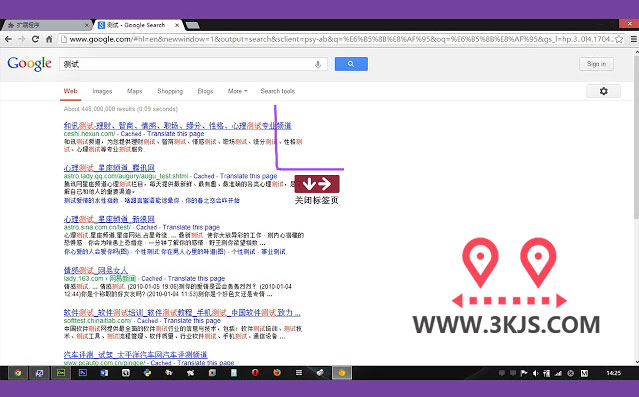Expand the More dropdown

[x=237, y=91]
